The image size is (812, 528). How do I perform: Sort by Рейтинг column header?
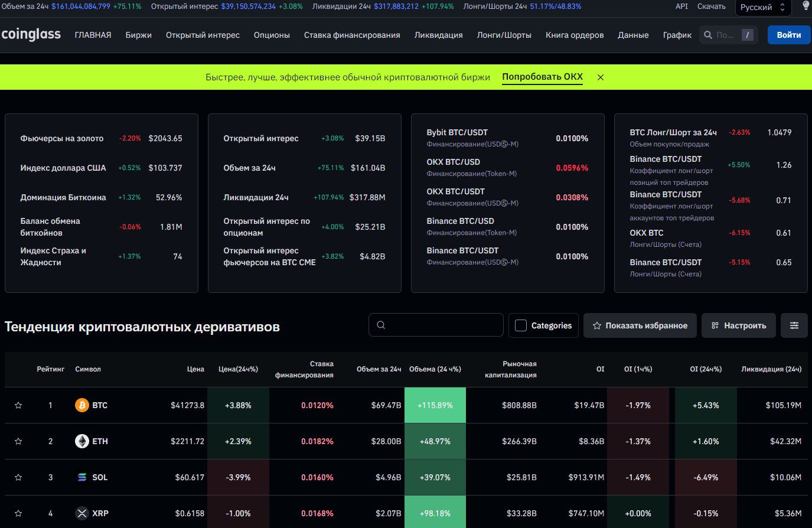point(51,369)
